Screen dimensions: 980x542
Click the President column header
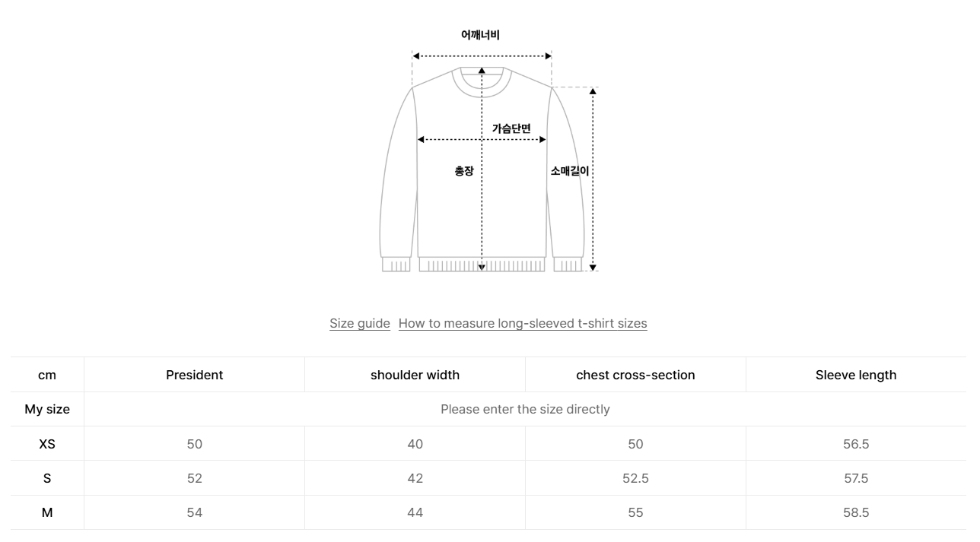(195, 375)
